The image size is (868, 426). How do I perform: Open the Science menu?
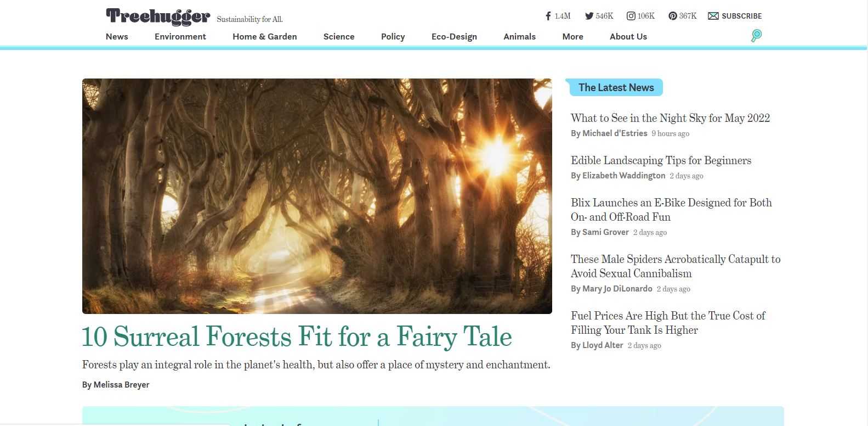pyautogui.click(x=339, y=37)
